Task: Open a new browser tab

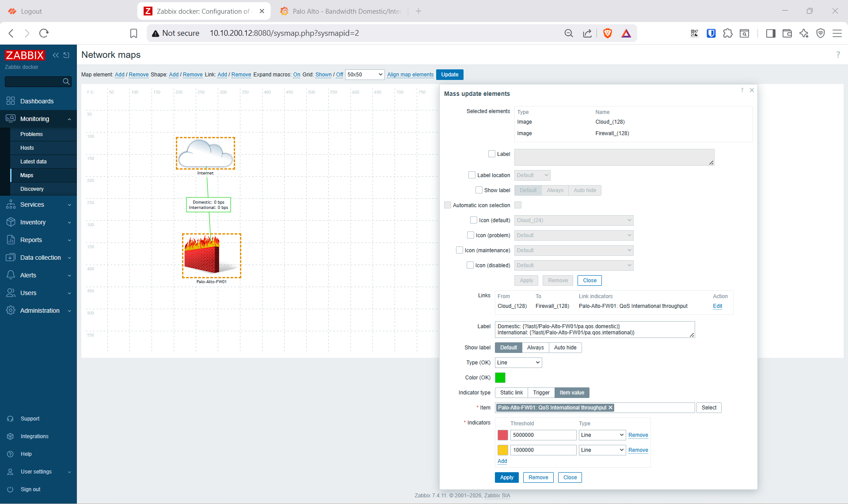Action: tap(418, 11)
